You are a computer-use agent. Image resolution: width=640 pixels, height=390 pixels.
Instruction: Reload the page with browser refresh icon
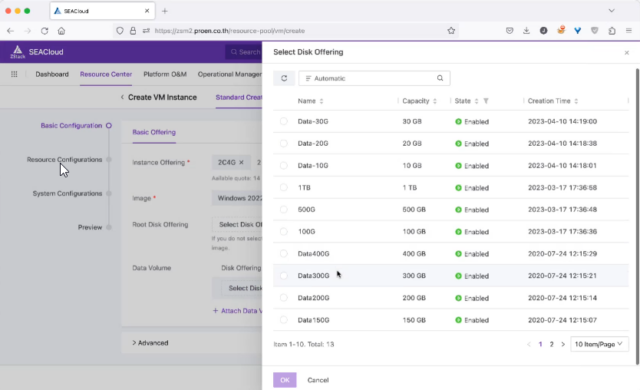(x=44, y=31)
